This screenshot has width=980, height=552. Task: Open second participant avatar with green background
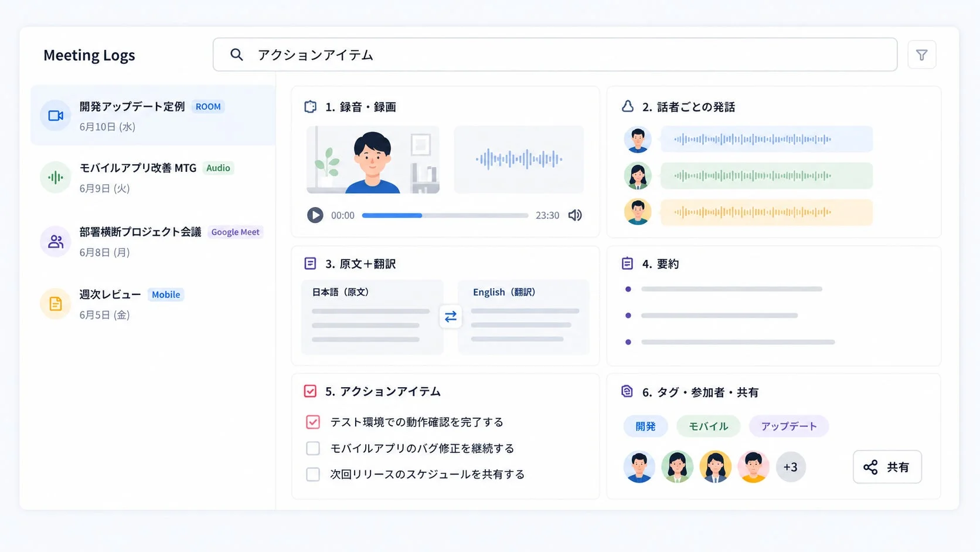677,467
